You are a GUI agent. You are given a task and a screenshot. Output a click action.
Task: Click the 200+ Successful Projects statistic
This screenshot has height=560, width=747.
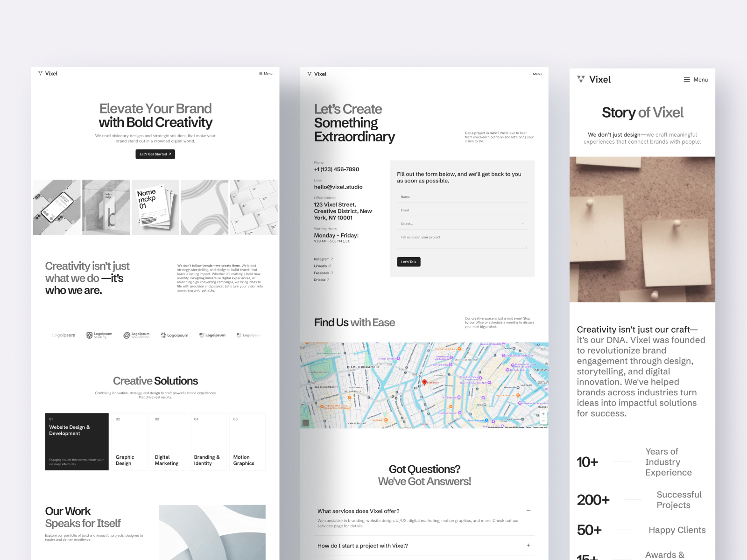pos(639,500)
